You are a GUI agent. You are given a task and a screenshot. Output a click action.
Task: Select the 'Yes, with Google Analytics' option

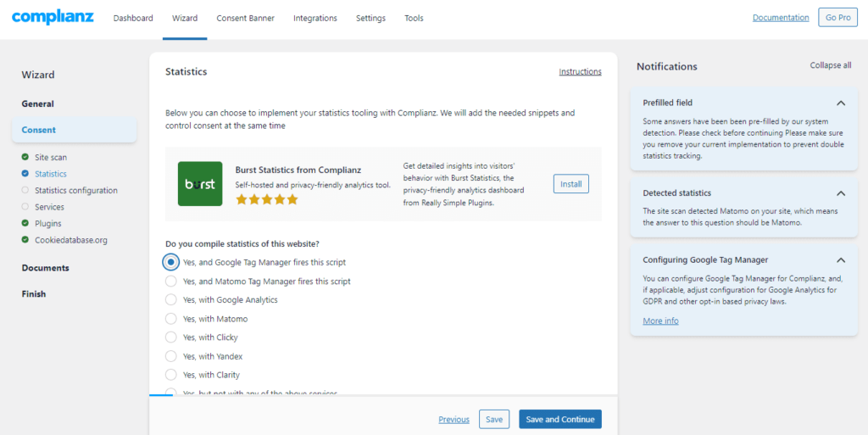click(171, 300)
